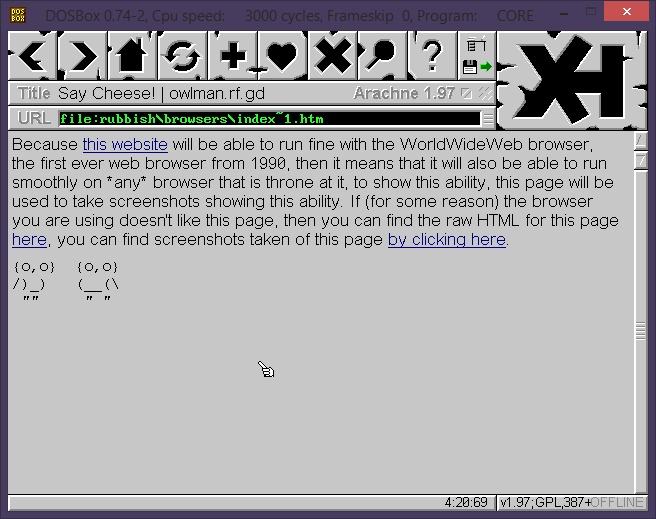Open the home page using the house icon

(132, 56)
